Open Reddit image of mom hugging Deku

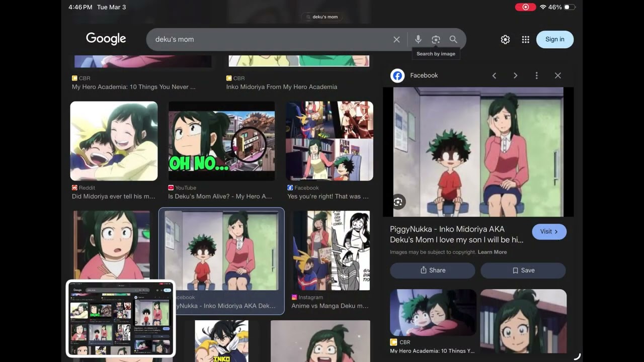tap(114, 141)
